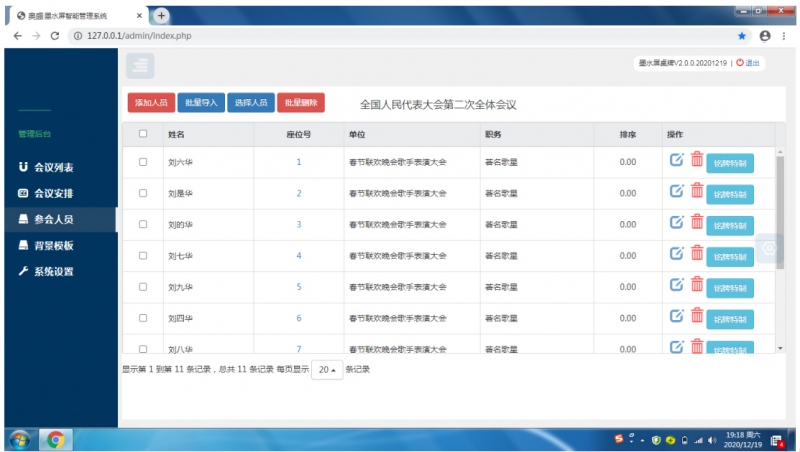
Task: Click the table scrollbar down arrow
Action: click(x=780, y=348)
